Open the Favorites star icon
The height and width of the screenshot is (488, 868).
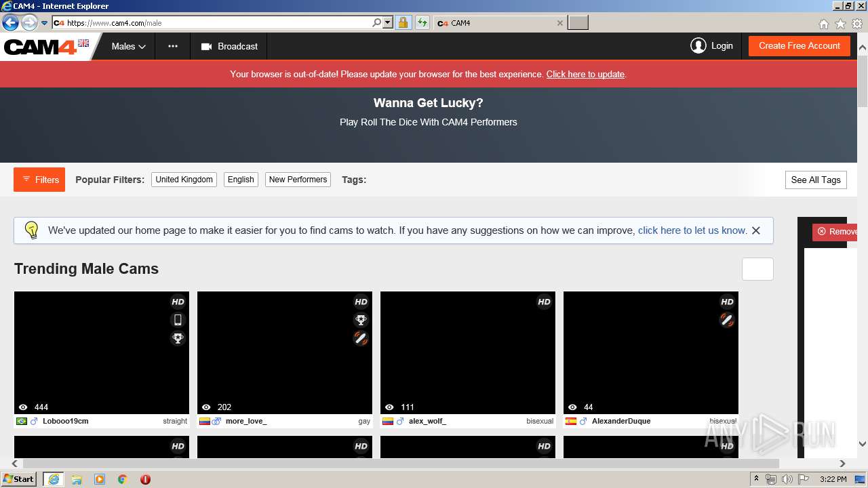(x=840, y=24)
